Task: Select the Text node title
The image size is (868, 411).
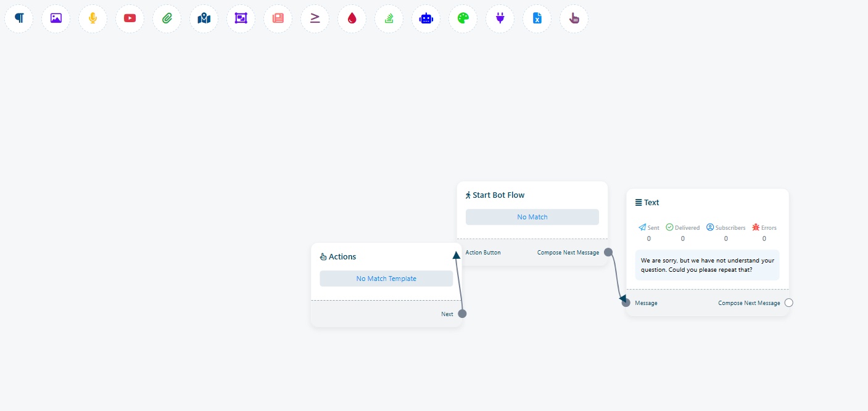Action: pyautogui.click(x=647, y=203)
